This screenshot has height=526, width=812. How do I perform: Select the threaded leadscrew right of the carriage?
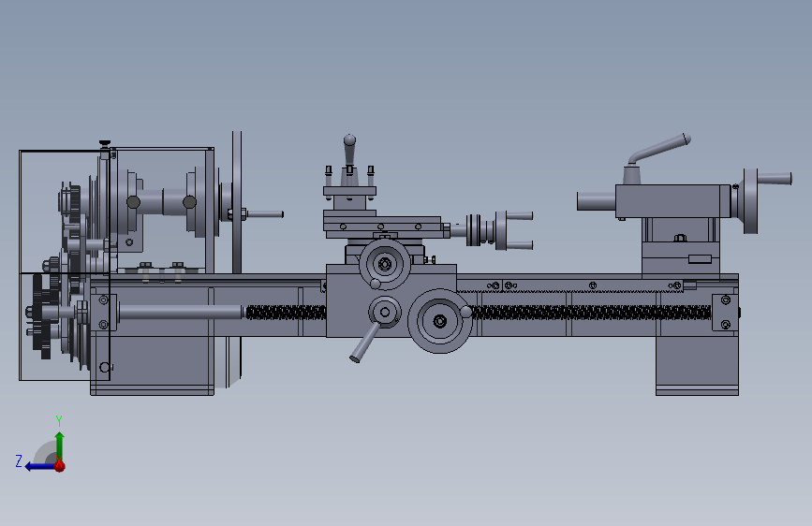pyautogui.click(x=590, y=313)
